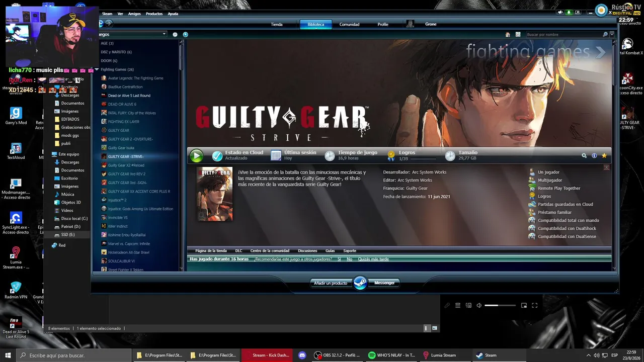Toggle the picture-in-picture icon in player bar
Screen dimensions: 644x362
(524, 305)
